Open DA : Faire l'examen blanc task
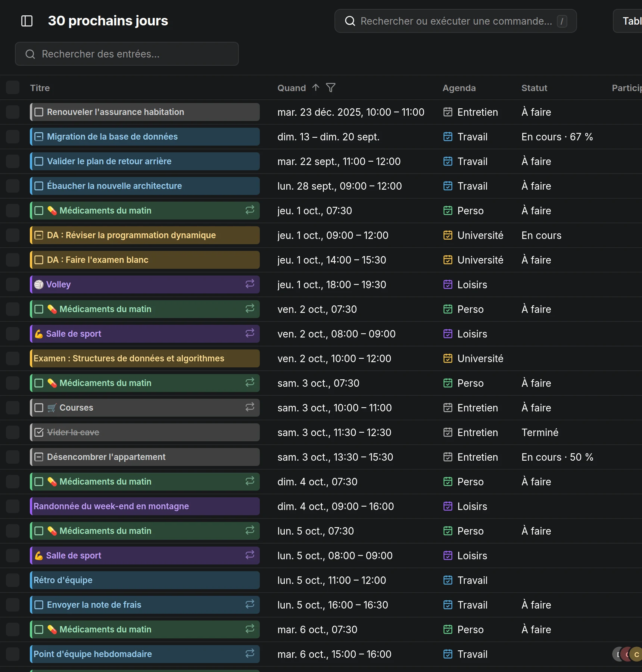This screenshot has width=642, height=672. [145, 260]
